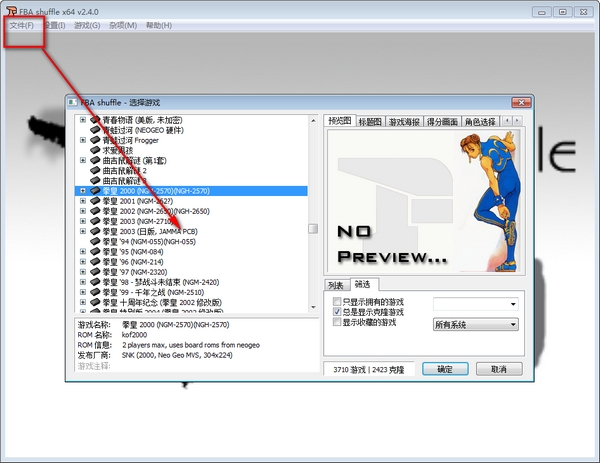Click the chip icon of 拳皇 '99 - 千年之战
Viewport: 600px width, 463px height.
point(95,292)
